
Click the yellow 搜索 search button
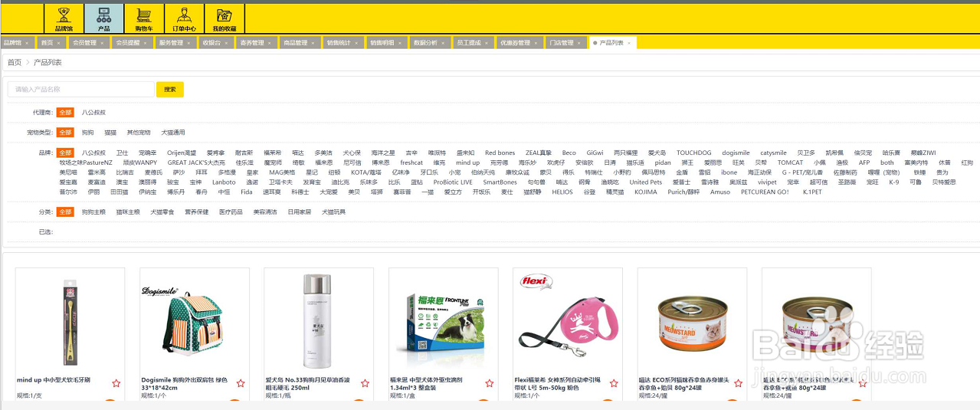click(x=170, y=90)
